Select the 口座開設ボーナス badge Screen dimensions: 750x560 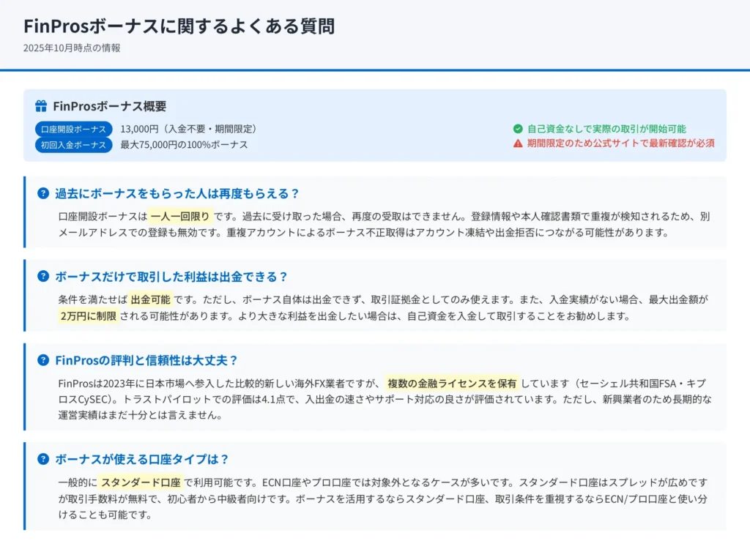coord(73,130)
